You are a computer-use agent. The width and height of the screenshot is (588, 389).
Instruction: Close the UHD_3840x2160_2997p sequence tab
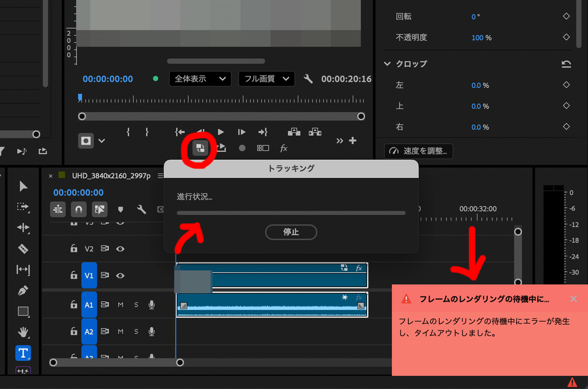click(x=51, y=176)
